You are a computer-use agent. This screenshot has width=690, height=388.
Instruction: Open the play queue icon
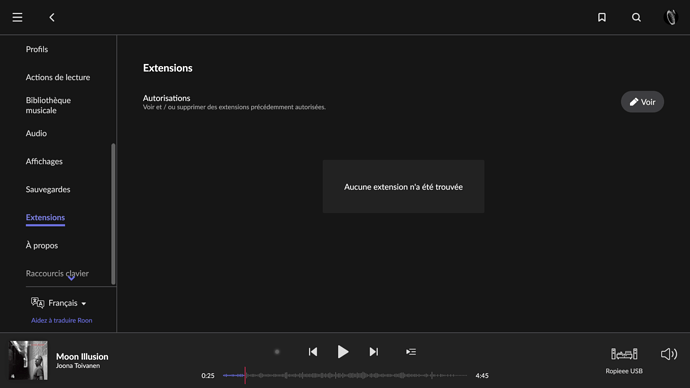411,352
